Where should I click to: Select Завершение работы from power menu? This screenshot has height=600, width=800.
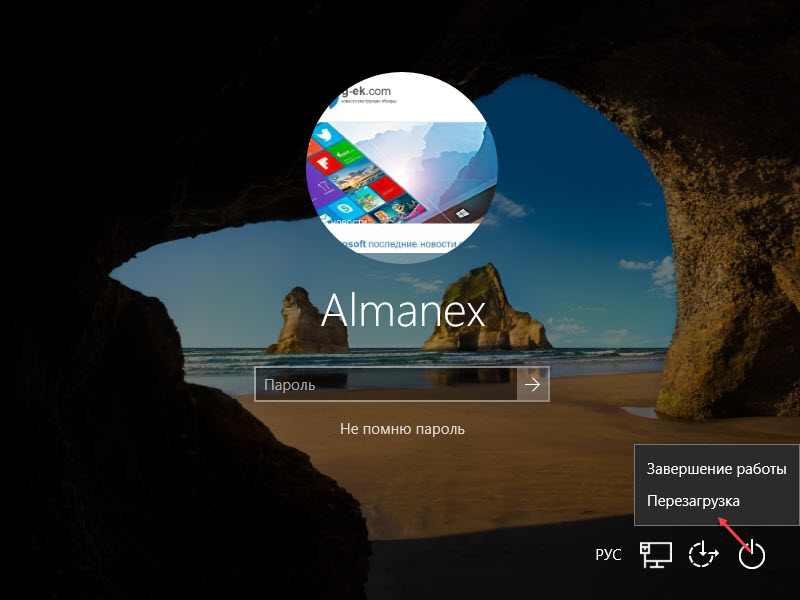[x=716, y=469]
